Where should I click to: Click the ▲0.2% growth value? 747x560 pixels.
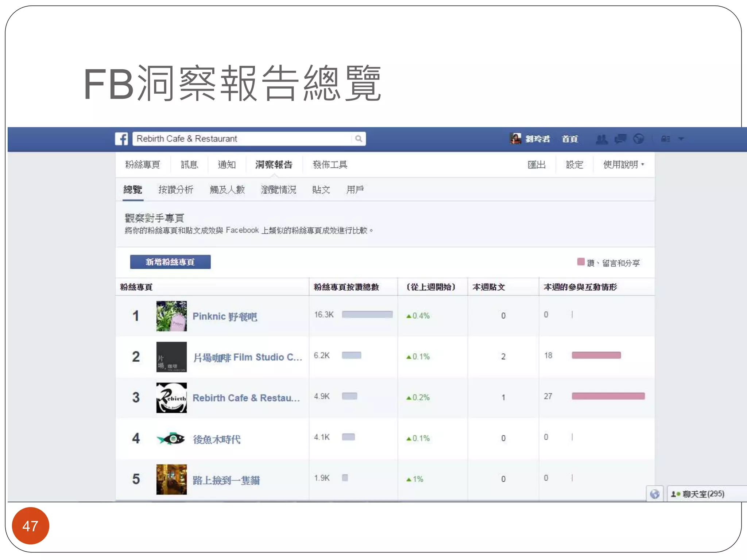(x=418, y=397)
